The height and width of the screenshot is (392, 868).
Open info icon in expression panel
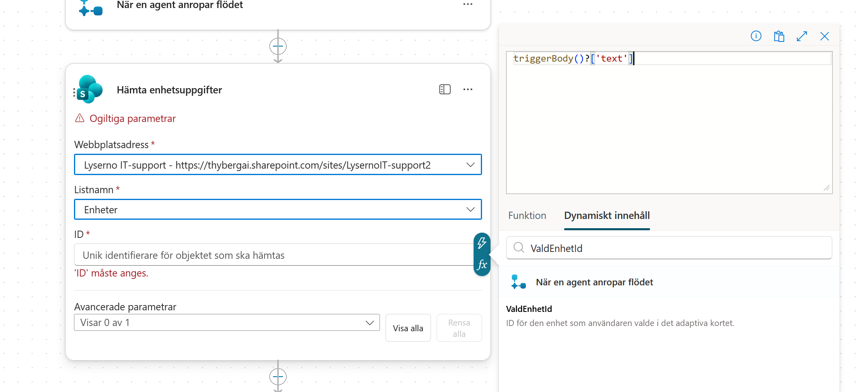click(756, 36)
